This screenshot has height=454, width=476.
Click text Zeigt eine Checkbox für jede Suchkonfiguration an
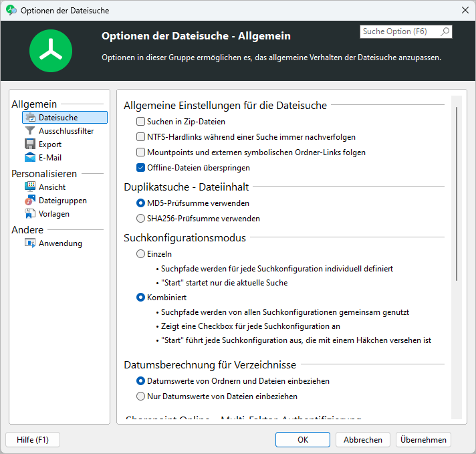(x=251, y=326)
